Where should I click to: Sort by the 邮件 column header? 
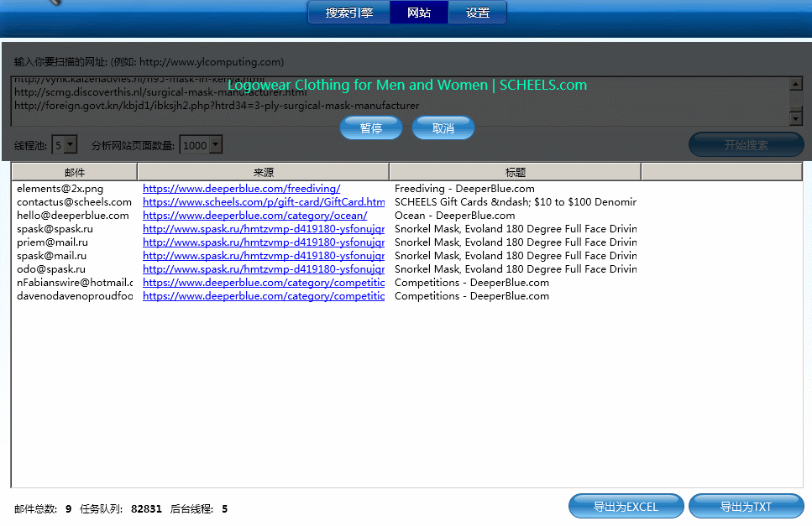tap(75, 172)
